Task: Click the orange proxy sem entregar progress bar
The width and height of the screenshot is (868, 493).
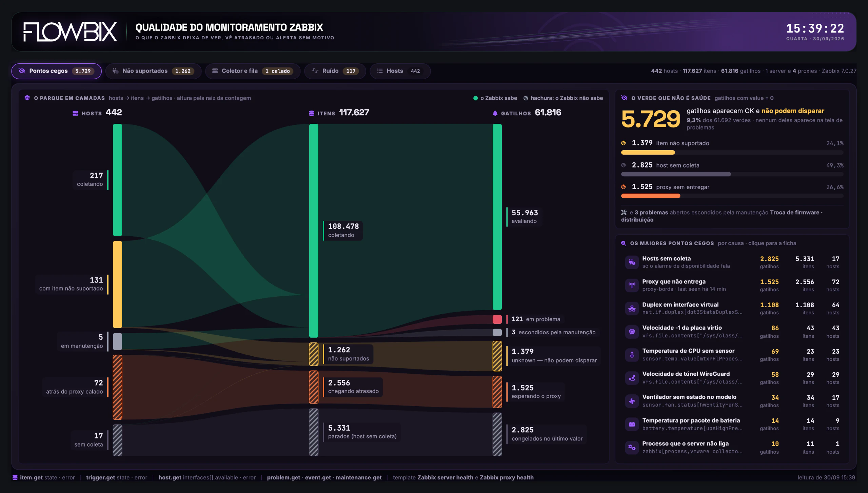Action: point(650,196)
